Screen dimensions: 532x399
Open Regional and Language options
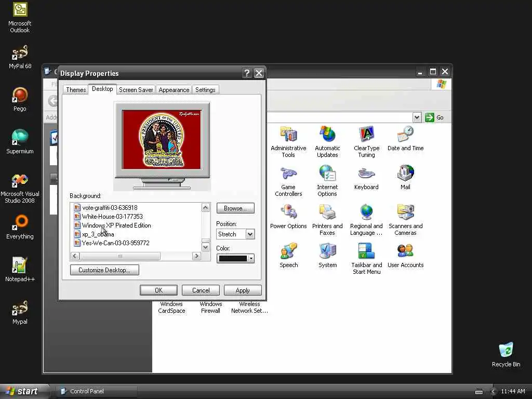[366, 220]
